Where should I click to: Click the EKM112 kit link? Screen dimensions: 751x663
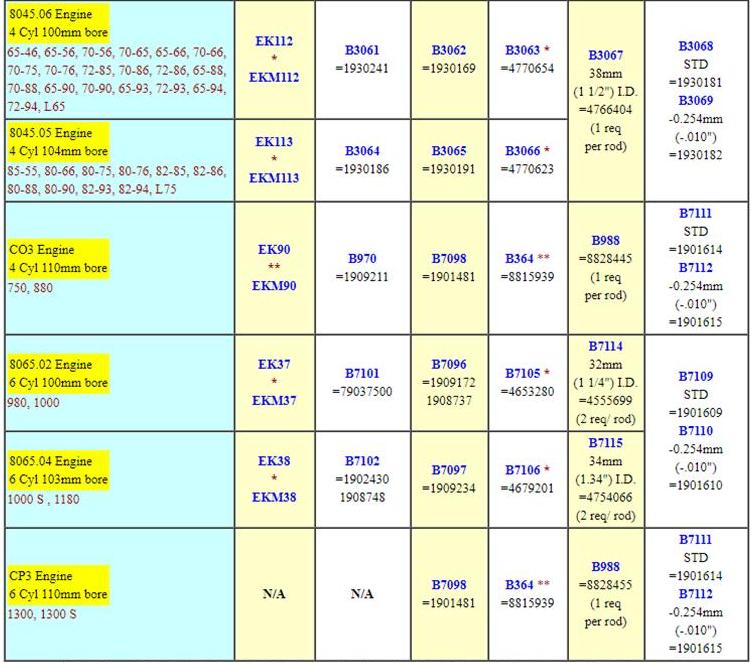click(274, 77)
